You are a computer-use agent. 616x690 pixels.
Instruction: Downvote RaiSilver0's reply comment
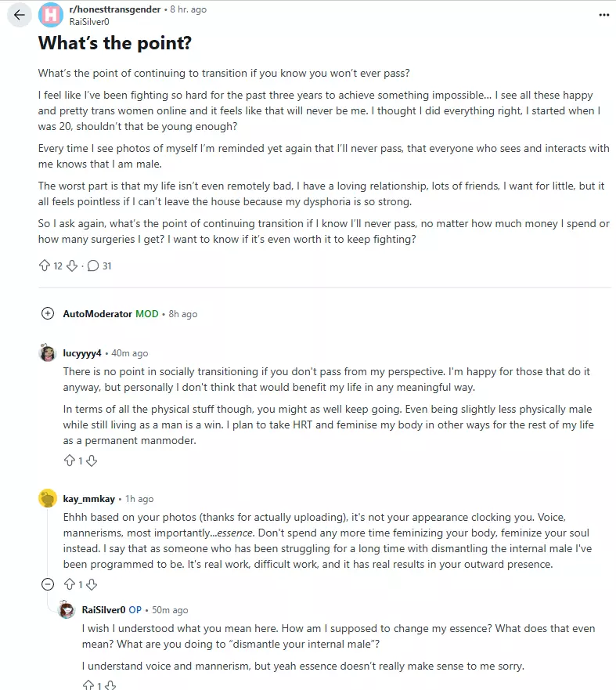(x=110, y=685)
